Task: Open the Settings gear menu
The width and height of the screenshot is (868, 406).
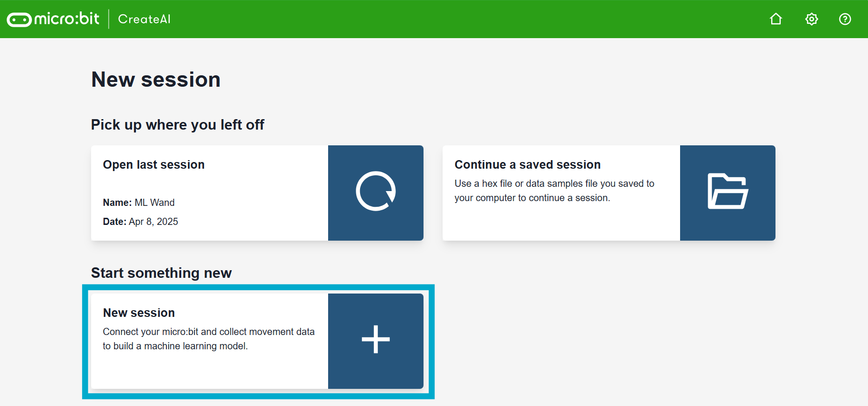Action: coord(811,19)
